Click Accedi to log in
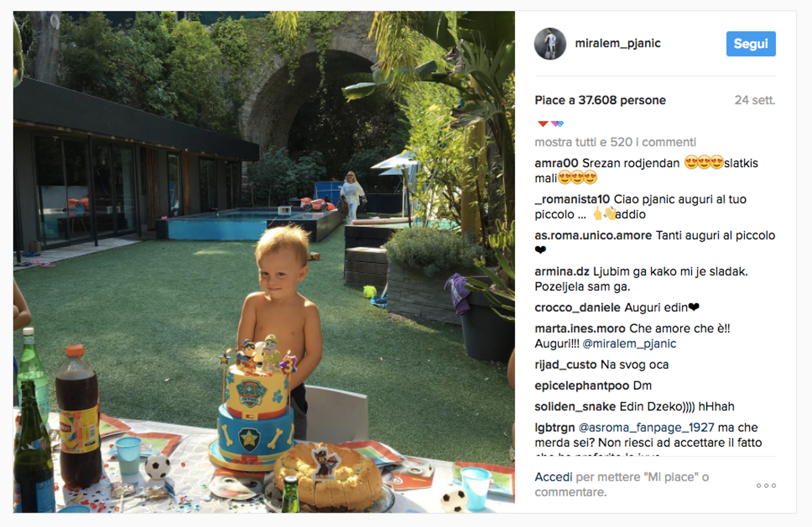 (553, 477)
